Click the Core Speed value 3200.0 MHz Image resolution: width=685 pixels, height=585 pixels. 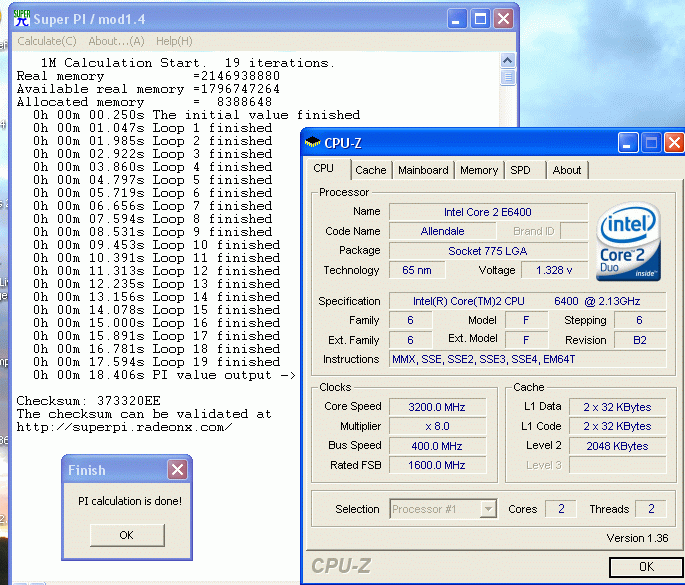tap(437, 407)
